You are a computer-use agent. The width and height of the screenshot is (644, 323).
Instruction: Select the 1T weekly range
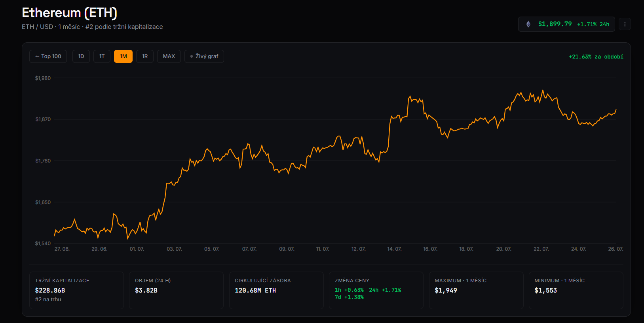point(102,56)
